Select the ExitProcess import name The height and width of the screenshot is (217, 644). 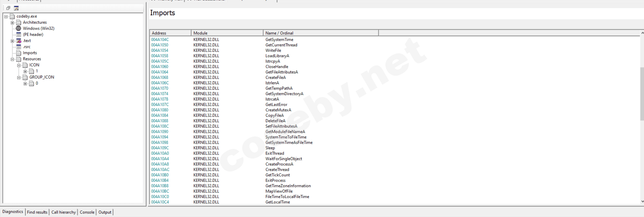(x=275, y=180)
